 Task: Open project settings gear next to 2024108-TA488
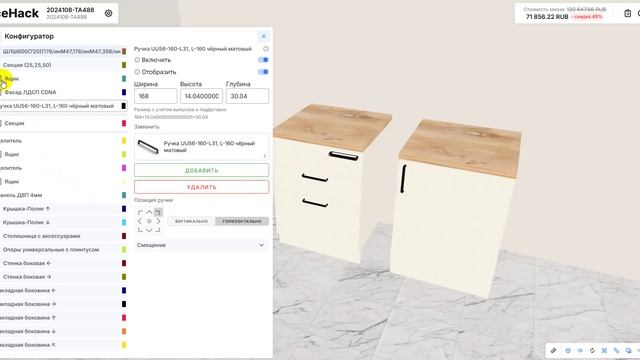click(x=108, y=13)
